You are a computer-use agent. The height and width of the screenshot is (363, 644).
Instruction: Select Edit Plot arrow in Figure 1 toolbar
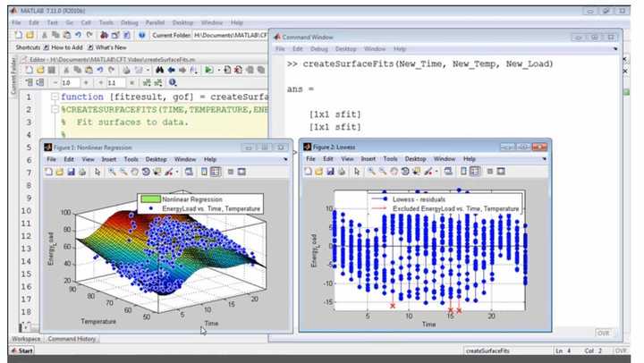[x=97, y=172]
